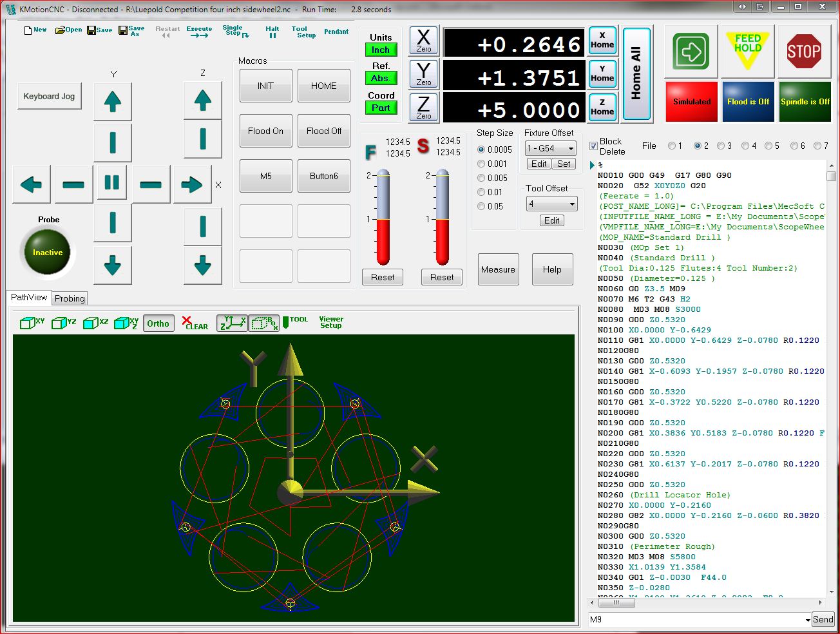Select the XY plane view icon
This screenshot has width=840, height=634.
32,323
